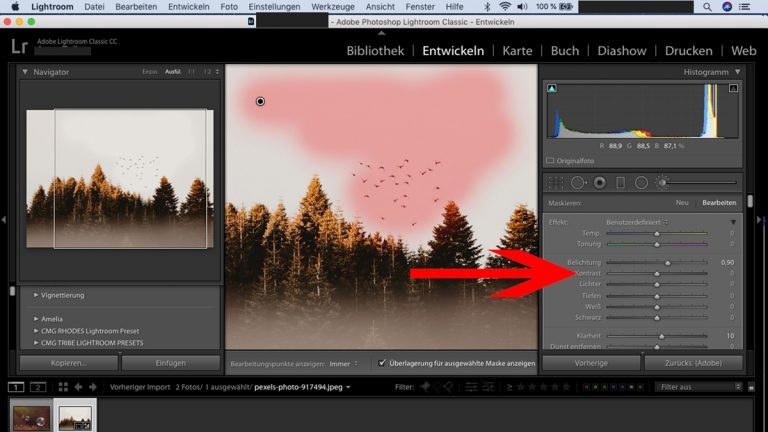
Task: Select the Spot Removal tool icon
Action: point(578,182)
